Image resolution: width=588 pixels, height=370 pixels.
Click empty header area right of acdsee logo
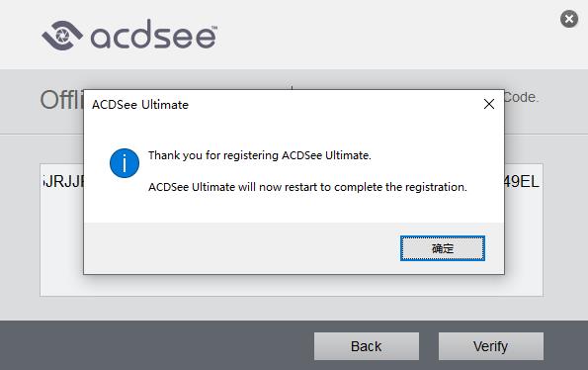pos(386,35)
